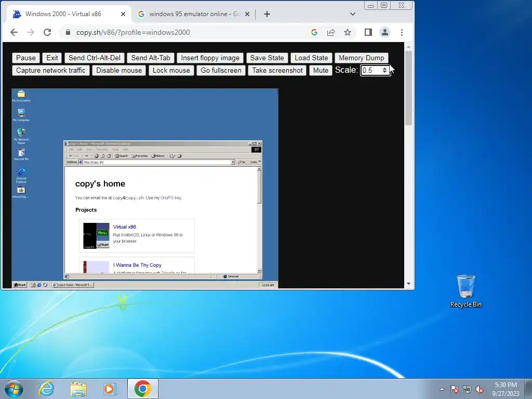Click Take screenshot

277,70
